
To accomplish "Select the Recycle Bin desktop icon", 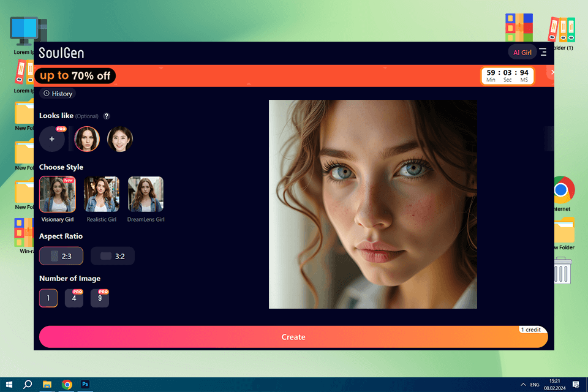I will coord(562,271).
